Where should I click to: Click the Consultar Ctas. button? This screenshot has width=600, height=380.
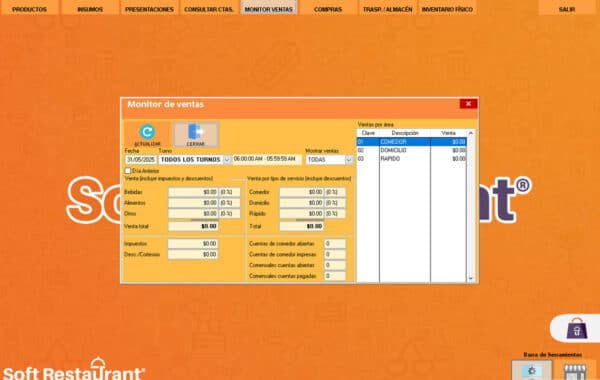pos(209,9)
